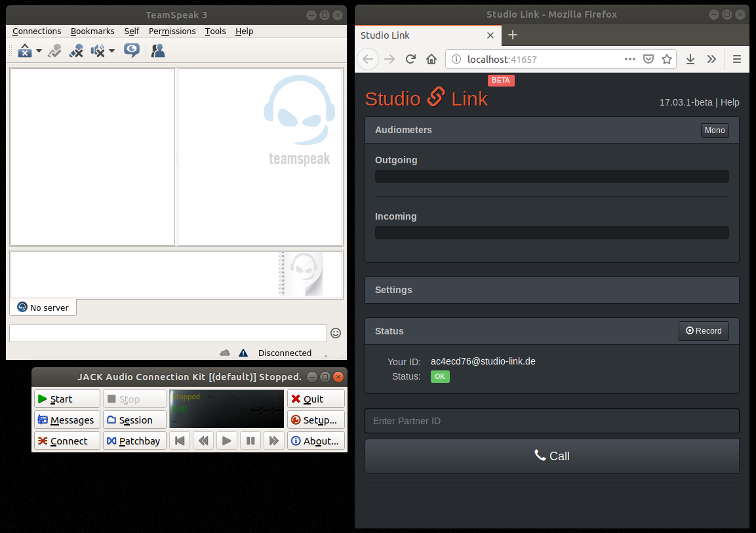Viewport: 756px width, 533px height.
Task: Click the TeamSpeak contacts icon
Action: tap(157, 50)
